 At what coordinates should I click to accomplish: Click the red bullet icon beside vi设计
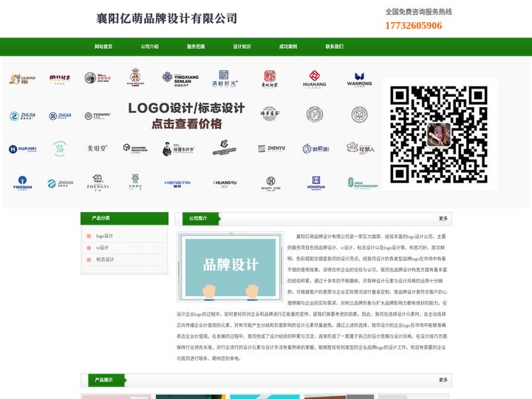89,248
